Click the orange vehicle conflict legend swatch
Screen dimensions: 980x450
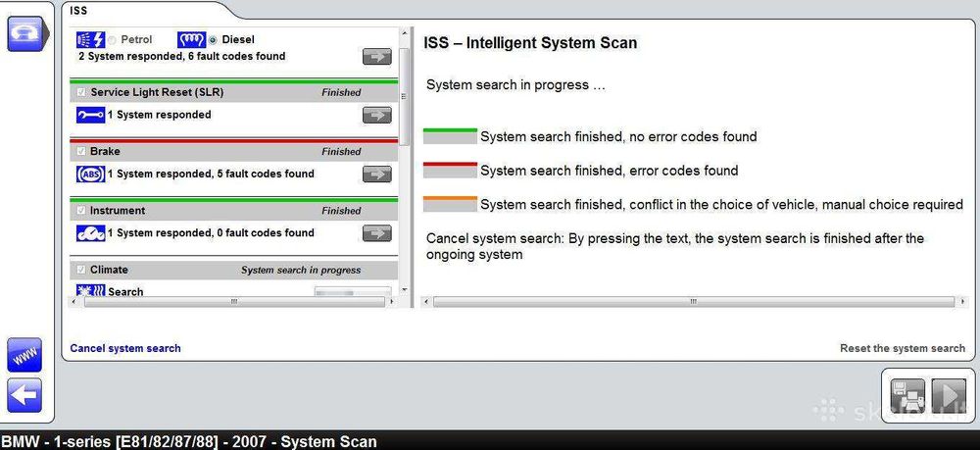450,204
